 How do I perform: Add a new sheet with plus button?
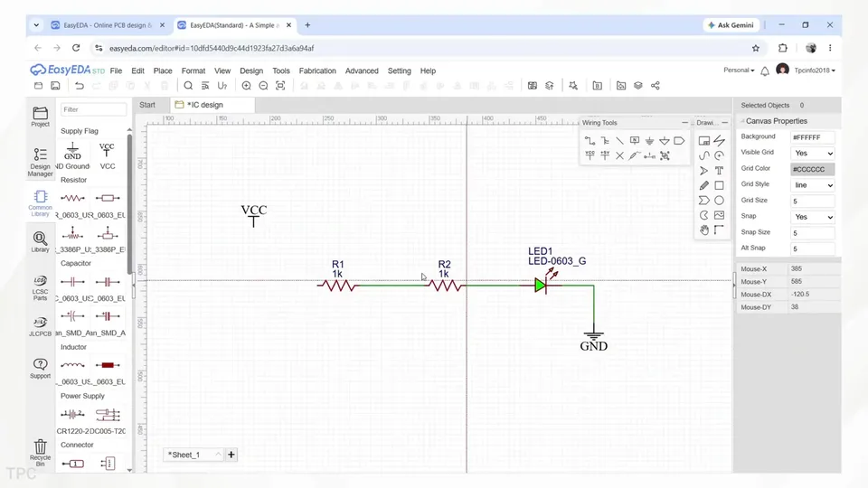tap(231, 455)
